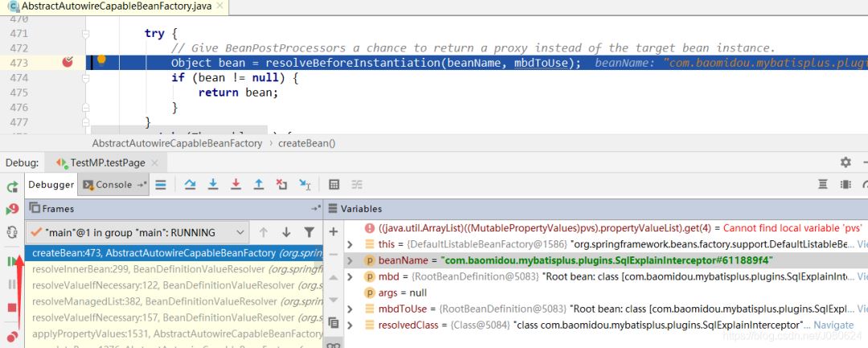Click the Resume Program icon
This screenshot has height=348, width=868.
point(12,260)
